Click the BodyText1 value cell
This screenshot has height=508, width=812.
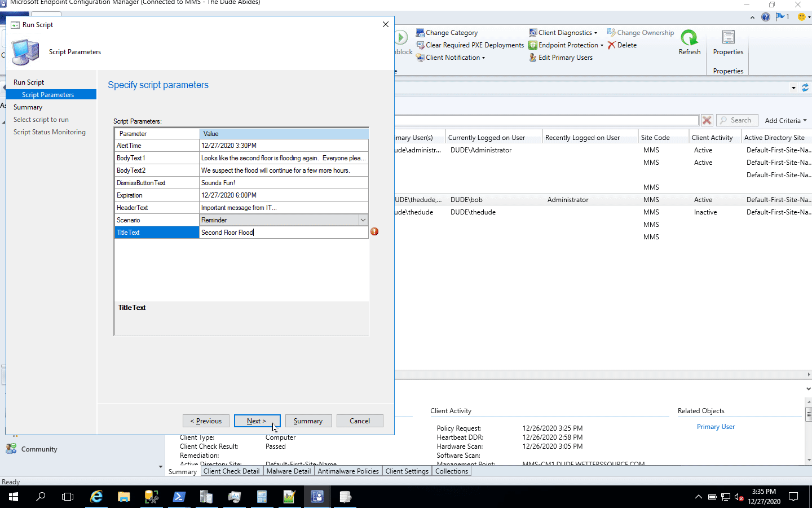pos(284,158)
